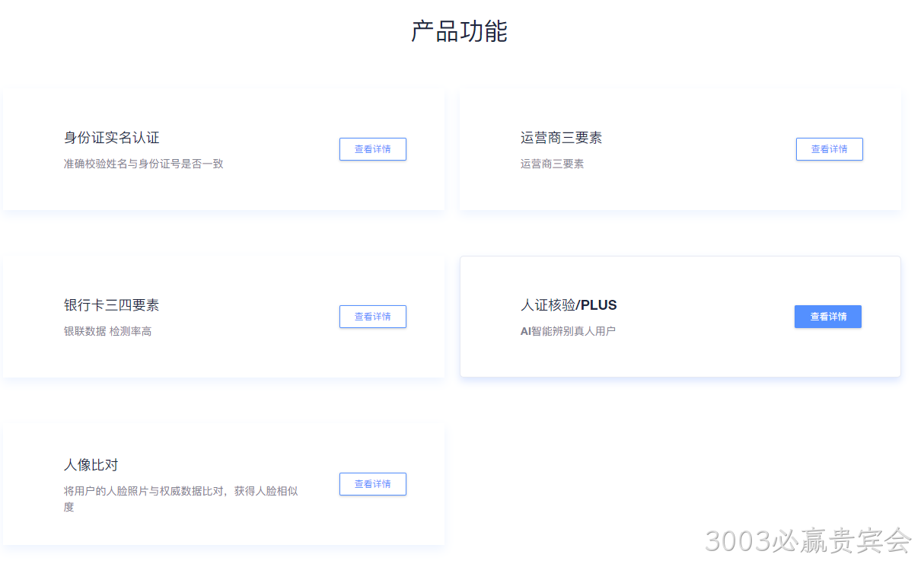
Task: Click the 银联数据 检测率高 description
Action: point(108,331)
